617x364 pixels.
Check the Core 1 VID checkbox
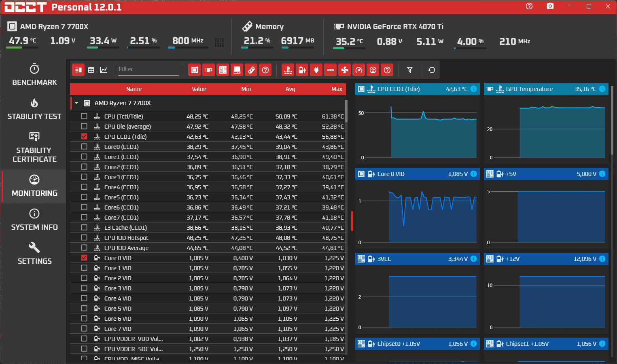[x=84, y=268]
